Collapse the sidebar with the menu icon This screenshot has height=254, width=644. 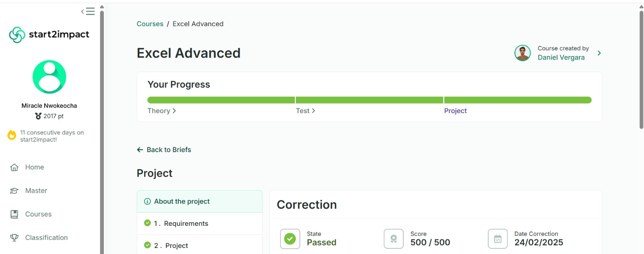88,11
